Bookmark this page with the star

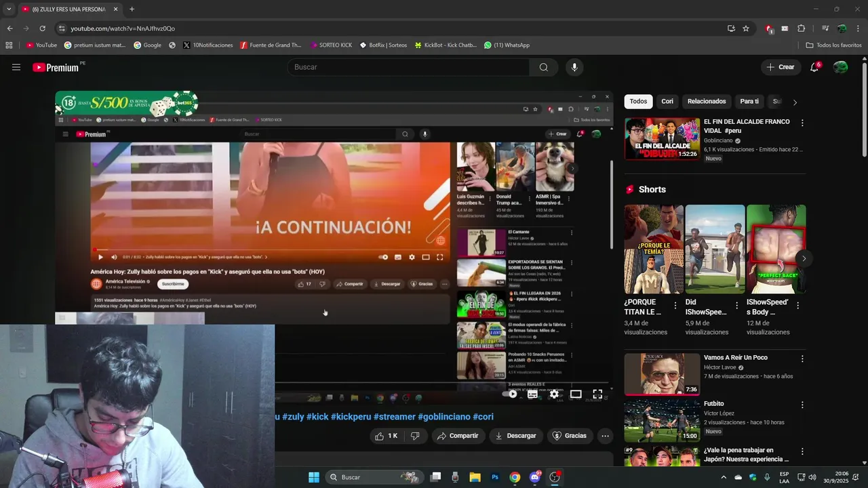(x=746, y=28)
